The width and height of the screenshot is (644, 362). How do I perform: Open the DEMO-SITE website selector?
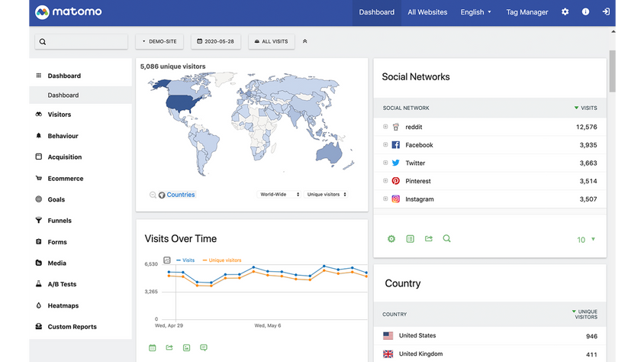[159, 41]
